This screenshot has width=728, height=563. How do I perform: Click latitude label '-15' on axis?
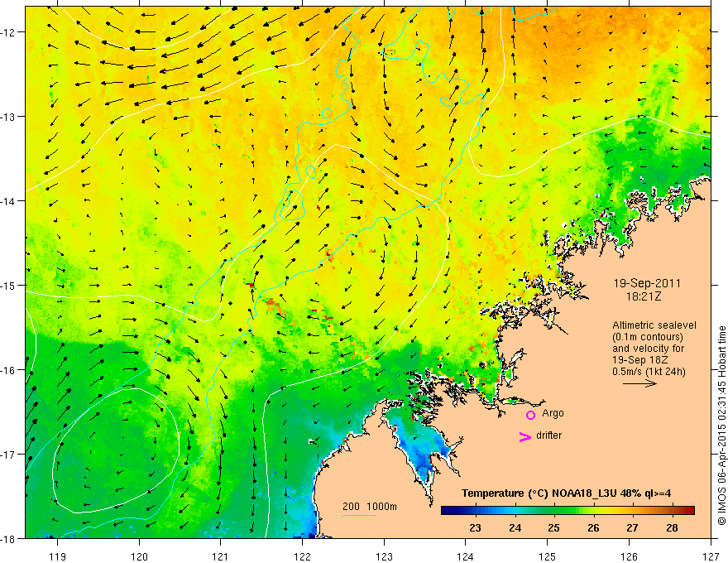pos(9,285)
